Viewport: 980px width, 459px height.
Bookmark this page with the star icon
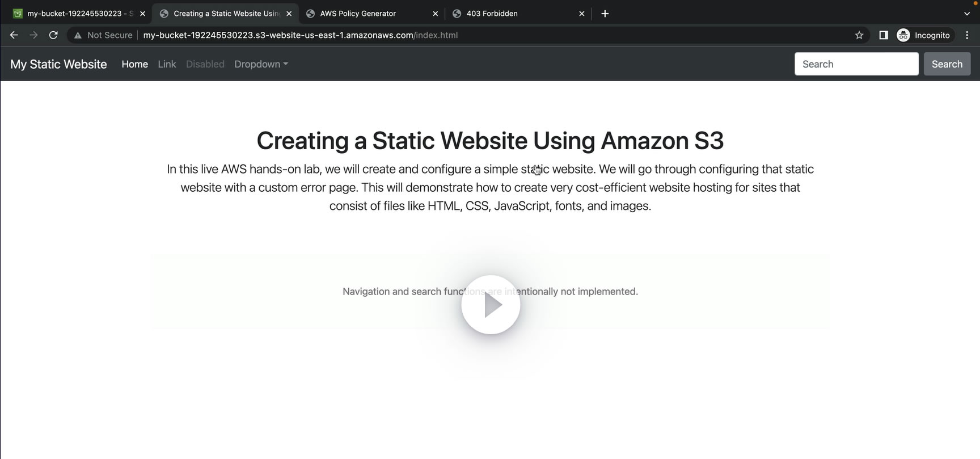coord(859,35)
